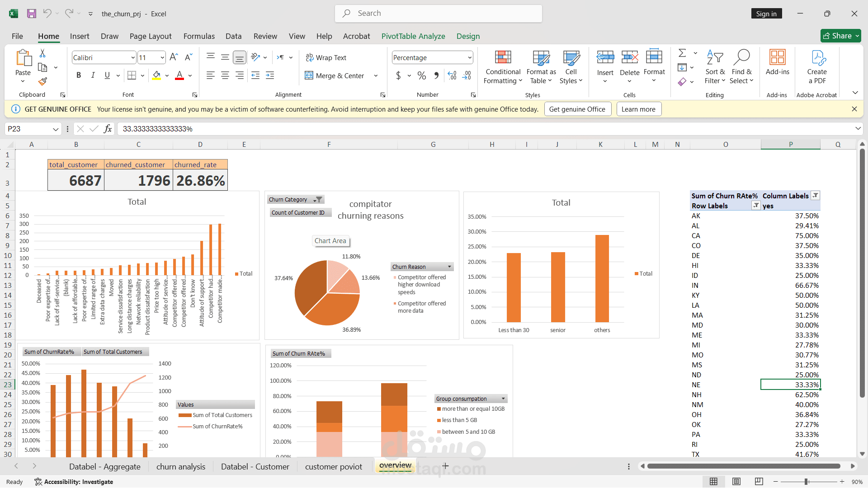Click the Increase Decimal icon

tap(452, 75)
